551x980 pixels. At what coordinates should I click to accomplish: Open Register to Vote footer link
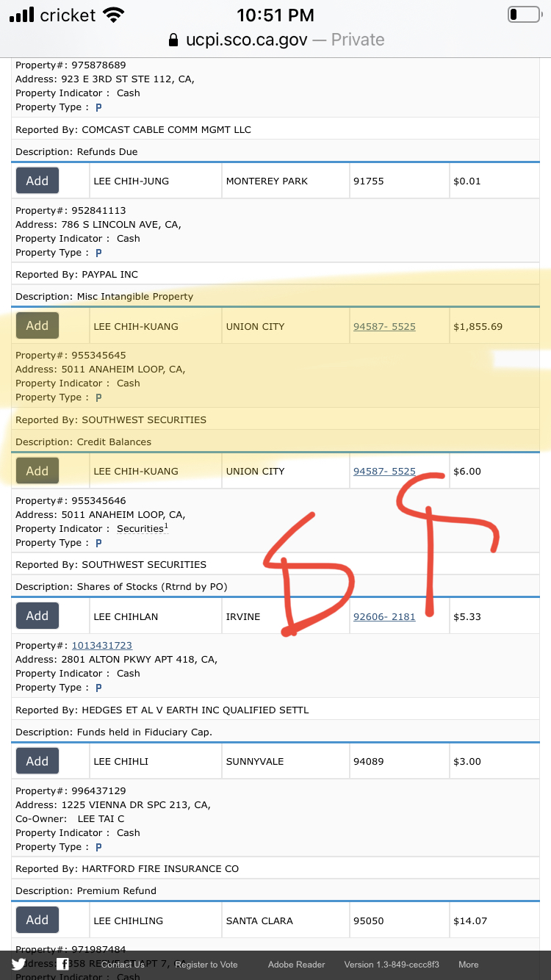206,965
